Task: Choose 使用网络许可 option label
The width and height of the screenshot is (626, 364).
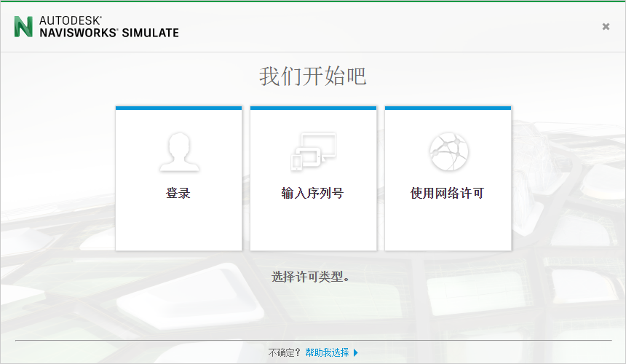Action: [447, 193]
